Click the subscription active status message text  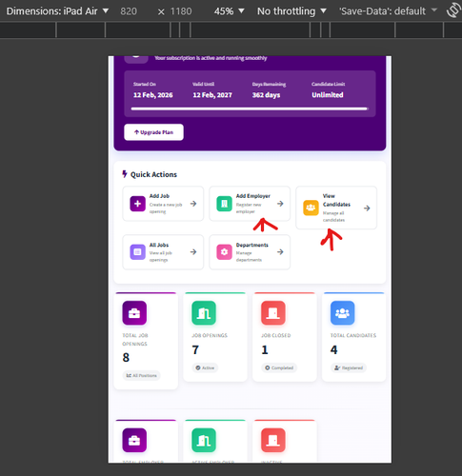pyautogui.click(x=211, y=58)
